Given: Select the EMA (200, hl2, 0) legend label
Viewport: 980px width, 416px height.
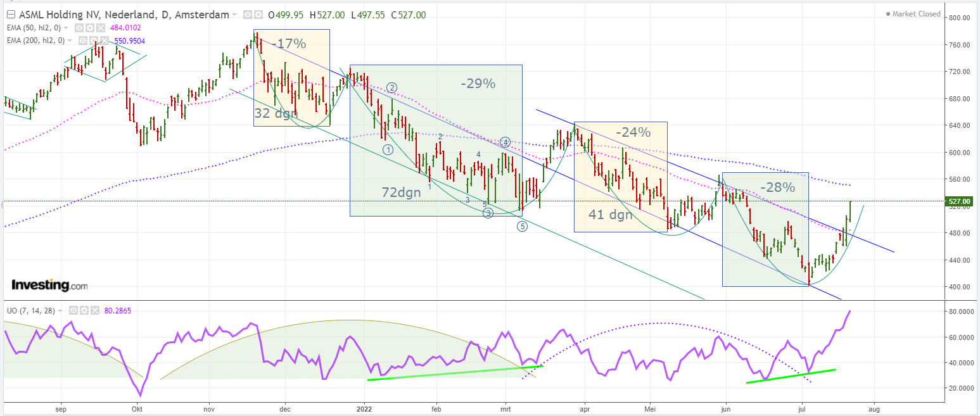Looking at the screenshot, I should point(34,41).
